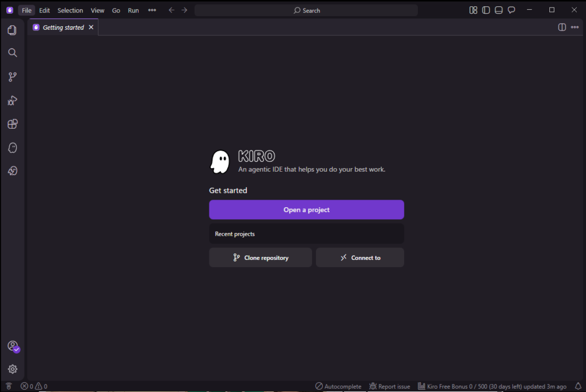Click the Open a project button
This screenshot has height=392, width=586.
tap(306, 210)
